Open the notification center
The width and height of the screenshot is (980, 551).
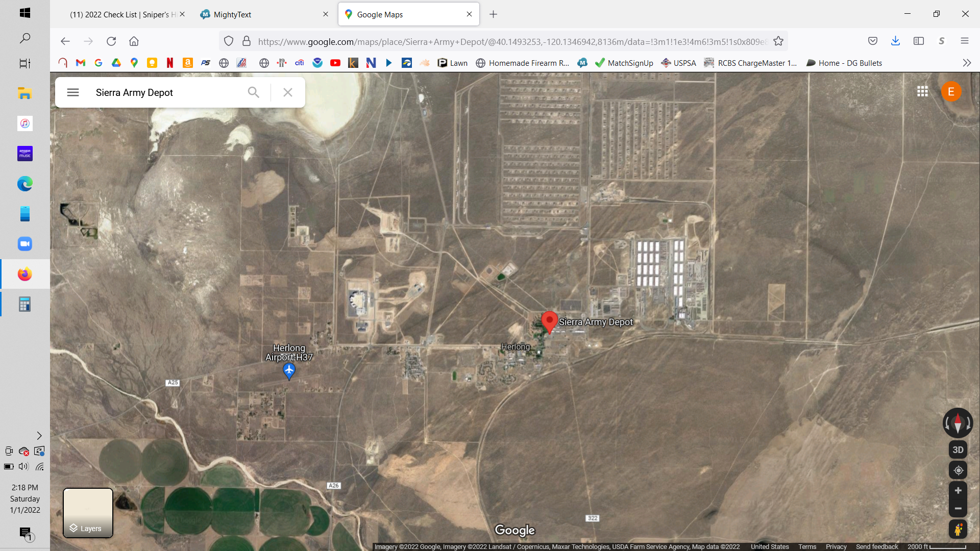25,533
